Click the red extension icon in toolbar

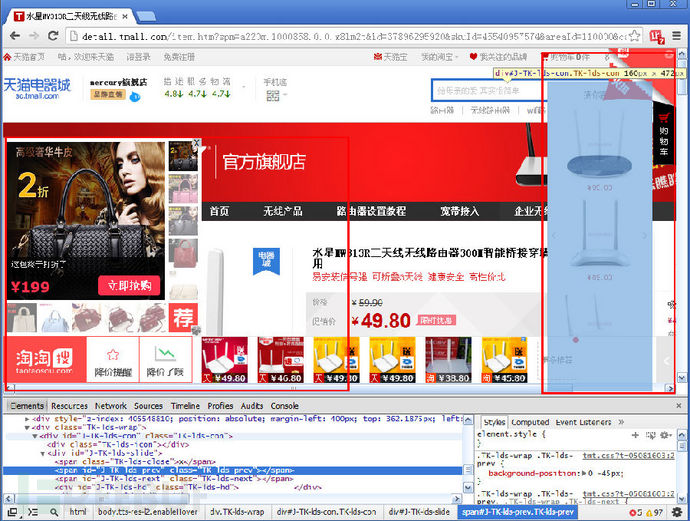point(657,37)
